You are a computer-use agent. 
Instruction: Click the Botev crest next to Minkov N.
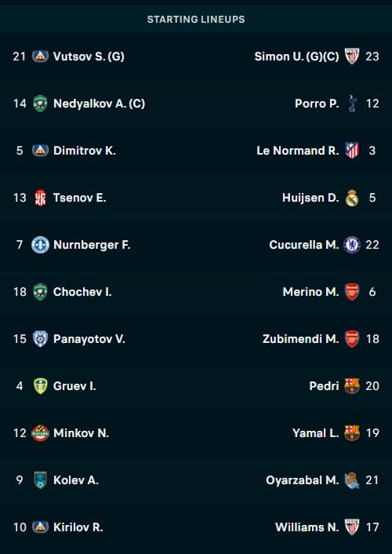[40, 433]
